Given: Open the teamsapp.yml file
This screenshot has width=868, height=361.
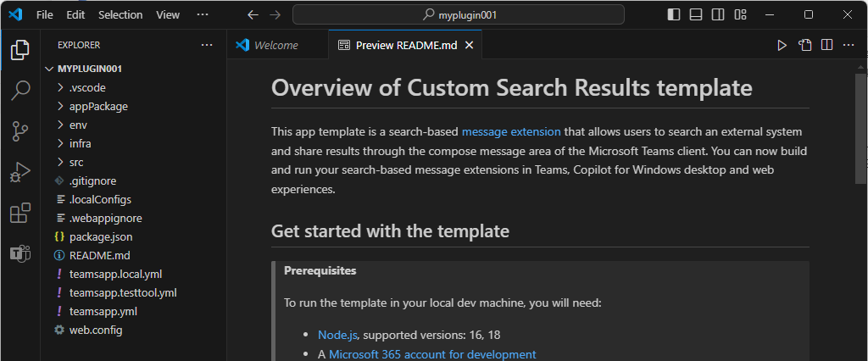Looking at the screenshot, I should pos(133,312).
